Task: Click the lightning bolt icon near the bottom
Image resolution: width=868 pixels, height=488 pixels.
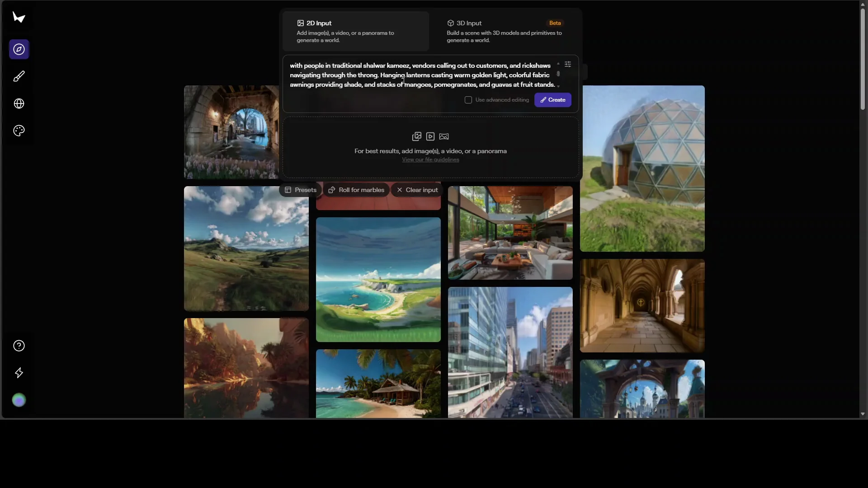Action: click(19, 373)
